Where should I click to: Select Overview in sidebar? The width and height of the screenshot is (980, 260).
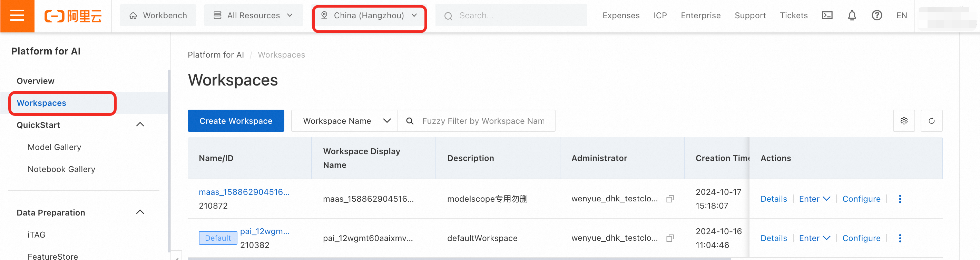(x=36, y=81)
